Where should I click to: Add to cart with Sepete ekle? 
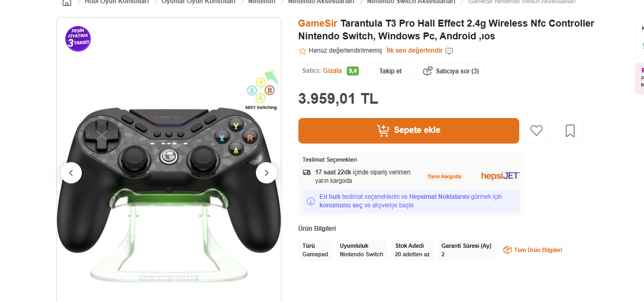pyautogui.click(x=409, y=131)
